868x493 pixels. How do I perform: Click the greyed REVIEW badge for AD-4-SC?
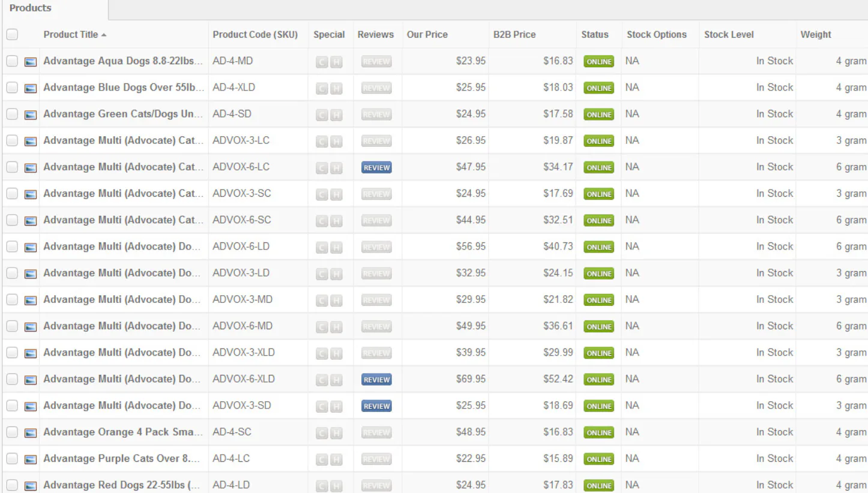point(376,432)
